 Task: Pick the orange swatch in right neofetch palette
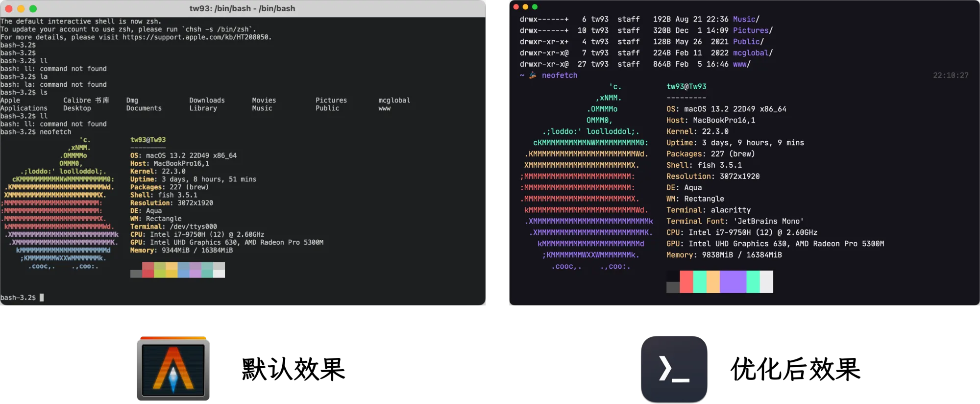pos(713,282)
